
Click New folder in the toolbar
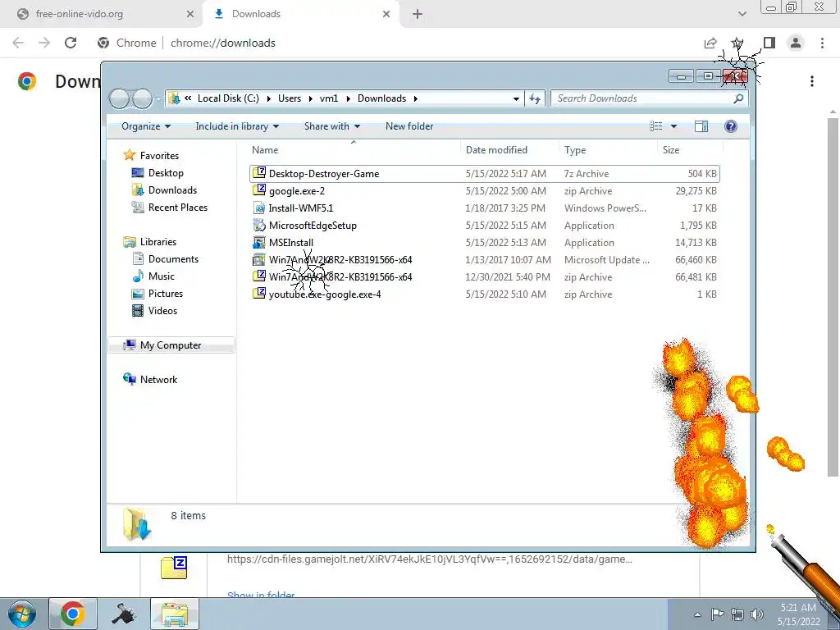(x=409, y=126)
